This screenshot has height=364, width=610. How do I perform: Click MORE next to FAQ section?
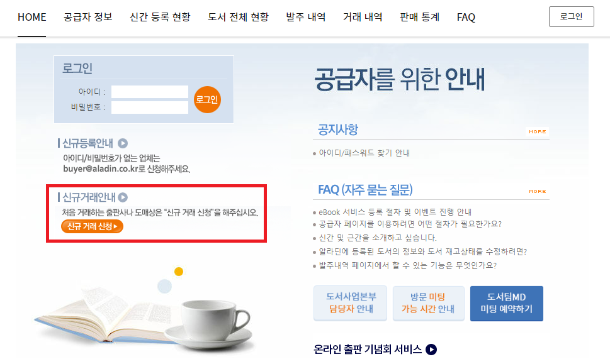click(x=537, y=192)
